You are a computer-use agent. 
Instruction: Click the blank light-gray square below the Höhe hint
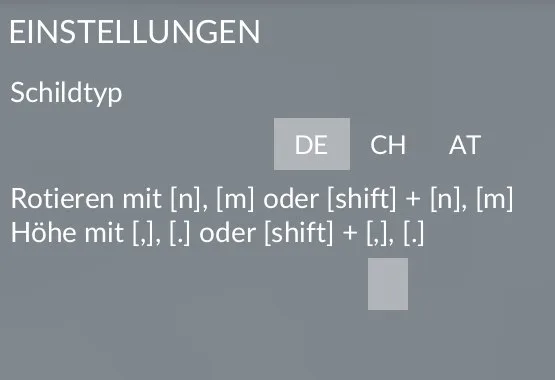[x=388, y=284]
